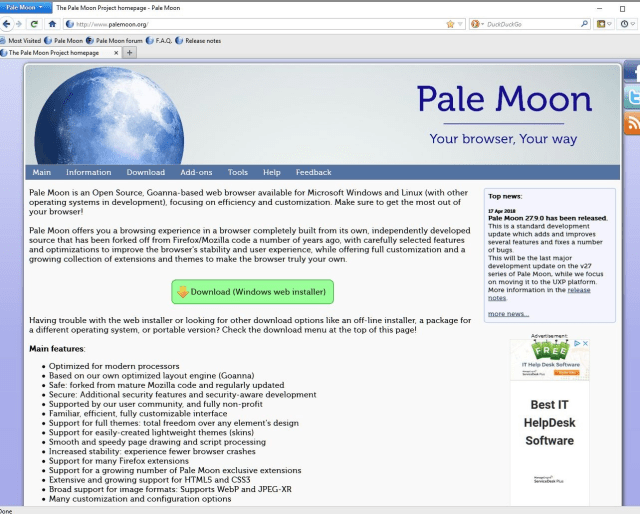Click the Facebook sidebar icon
Screen dimensions: 640x514
coord(632,72)
